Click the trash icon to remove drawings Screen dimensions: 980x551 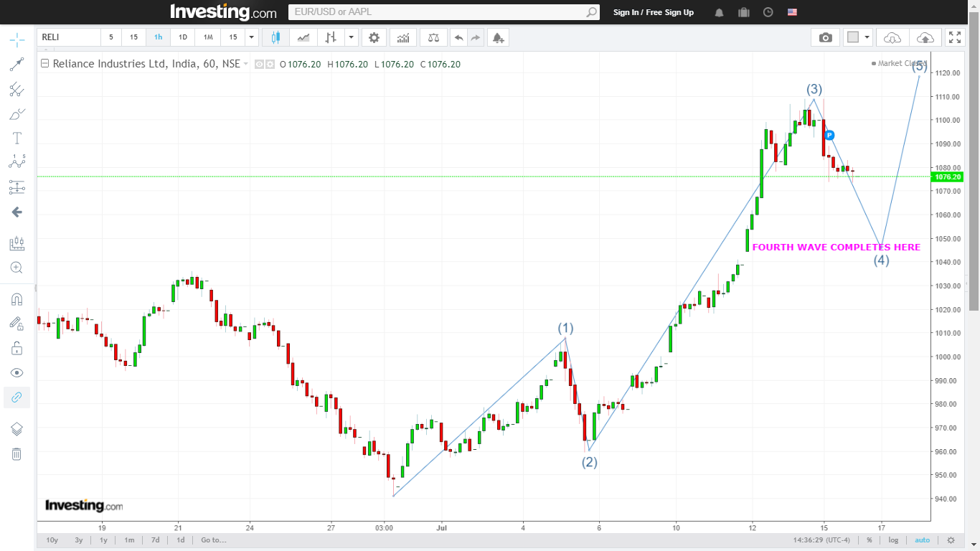click(17, 453)
